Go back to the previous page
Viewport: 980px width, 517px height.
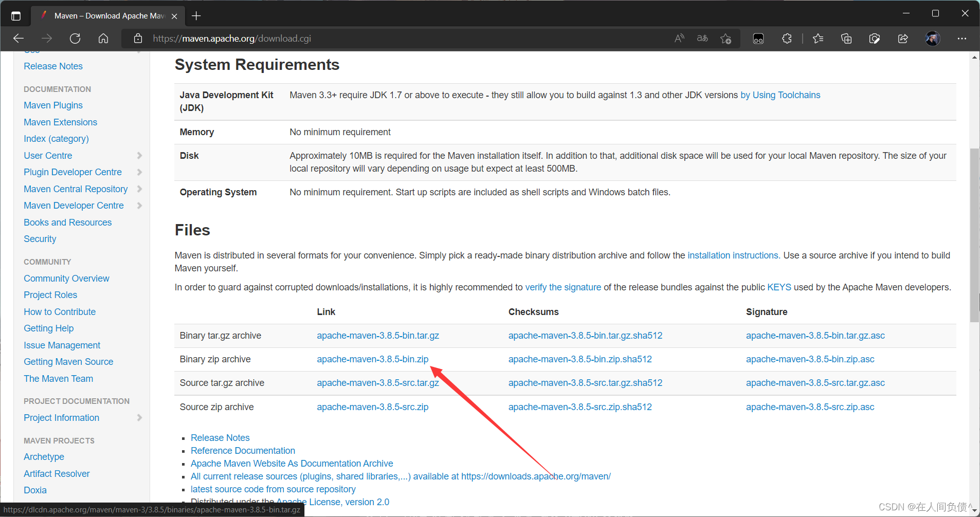click(x=19, y=39)
